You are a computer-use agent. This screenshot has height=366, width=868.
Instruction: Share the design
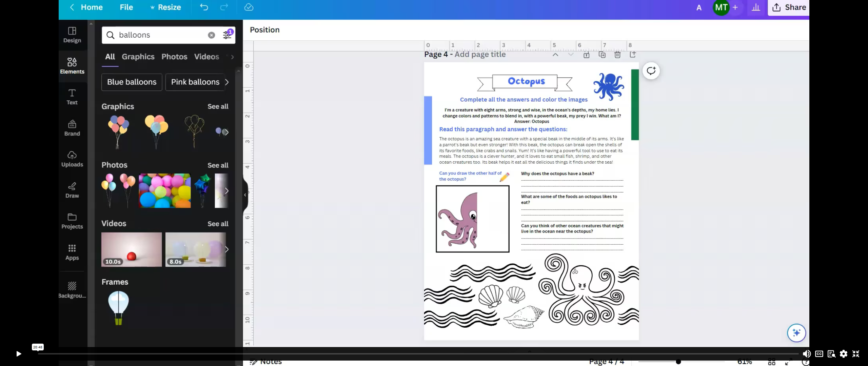coord(789,7)
